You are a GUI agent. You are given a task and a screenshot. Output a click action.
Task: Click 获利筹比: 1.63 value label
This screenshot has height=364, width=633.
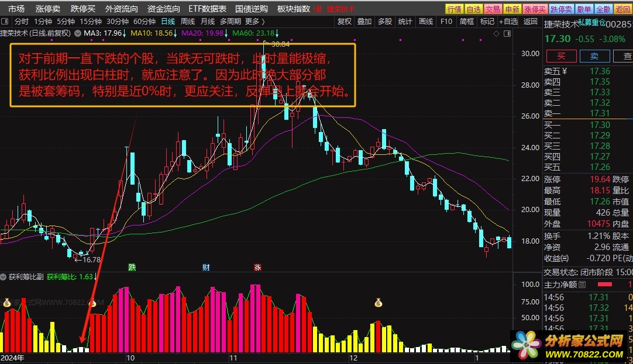[x=70, y=277]
